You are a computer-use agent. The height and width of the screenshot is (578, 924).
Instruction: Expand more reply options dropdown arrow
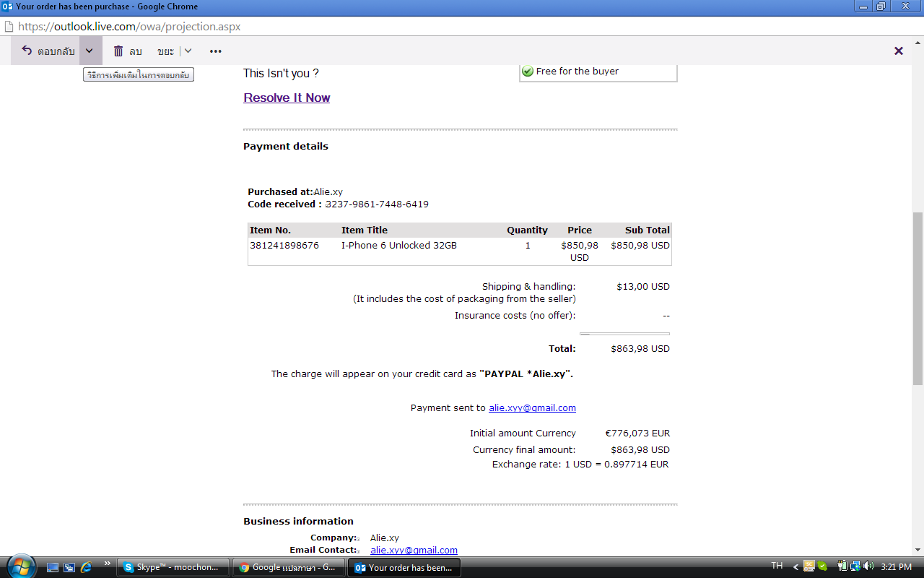90,51
